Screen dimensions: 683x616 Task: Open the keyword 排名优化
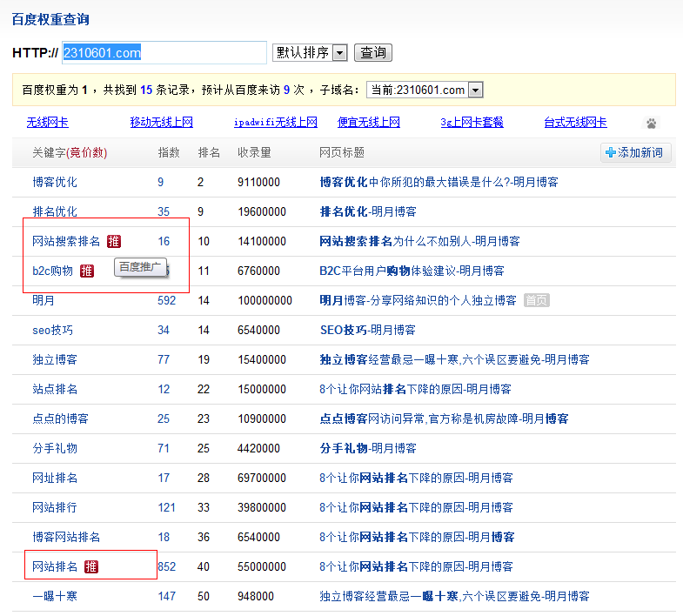(x=55, y=211)
